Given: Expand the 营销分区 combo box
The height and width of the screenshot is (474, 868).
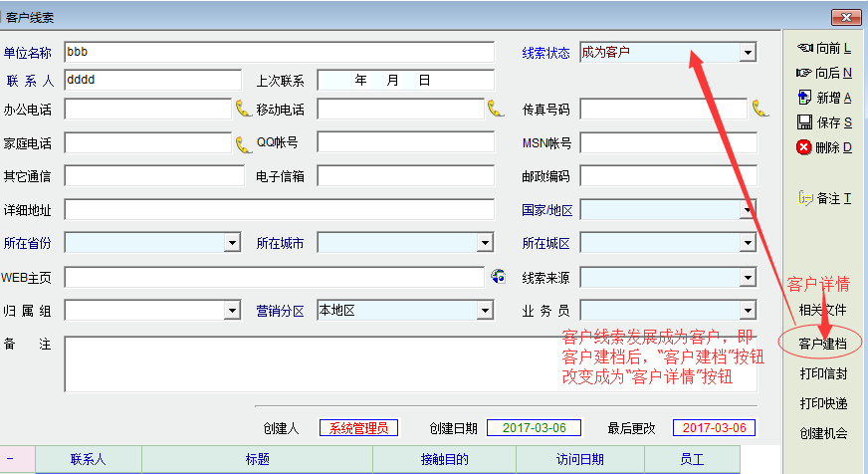Looking at the screenshot, I should (484, 311).
